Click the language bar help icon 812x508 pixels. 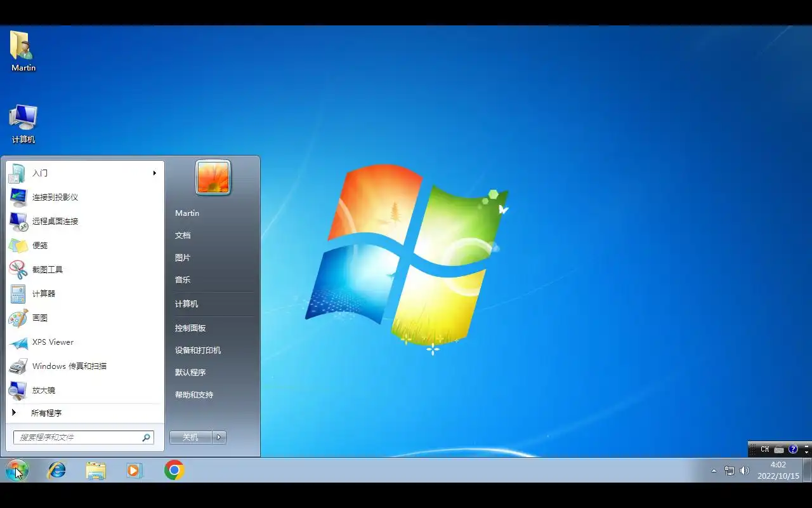click(x=793, y=449)
